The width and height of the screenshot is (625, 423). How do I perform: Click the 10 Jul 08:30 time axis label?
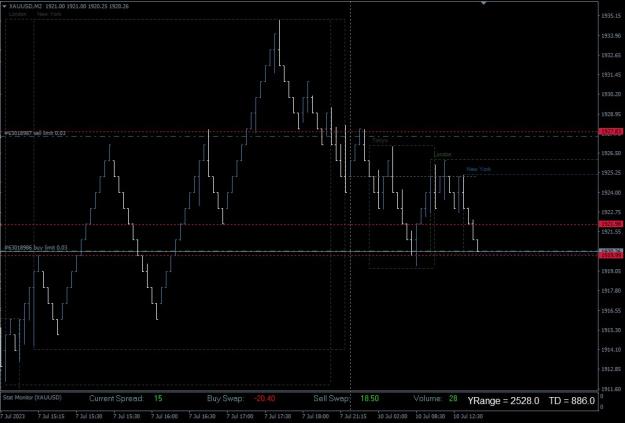point(430,416)
